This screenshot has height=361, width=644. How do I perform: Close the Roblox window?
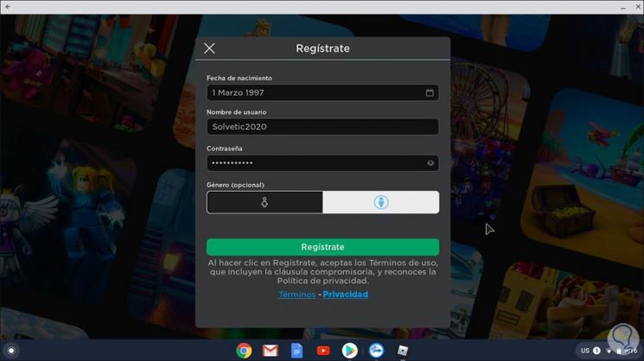(x=638, y=7)
